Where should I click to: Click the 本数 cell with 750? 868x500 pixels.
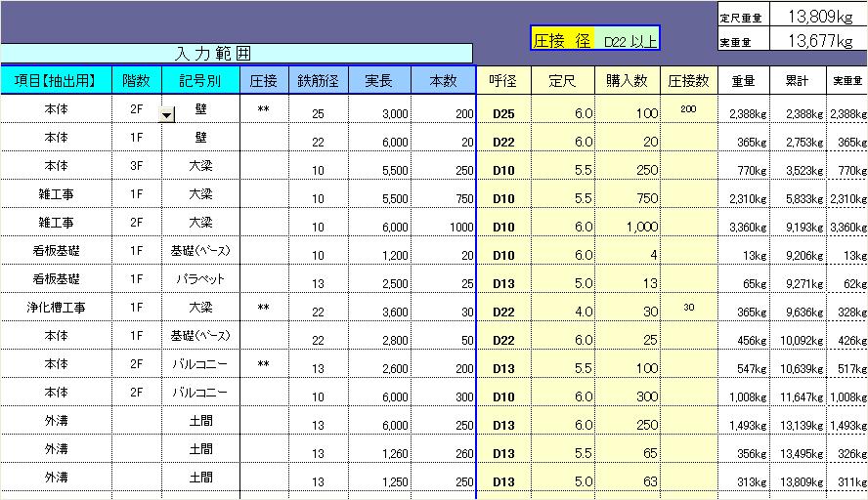coord(443,194)
